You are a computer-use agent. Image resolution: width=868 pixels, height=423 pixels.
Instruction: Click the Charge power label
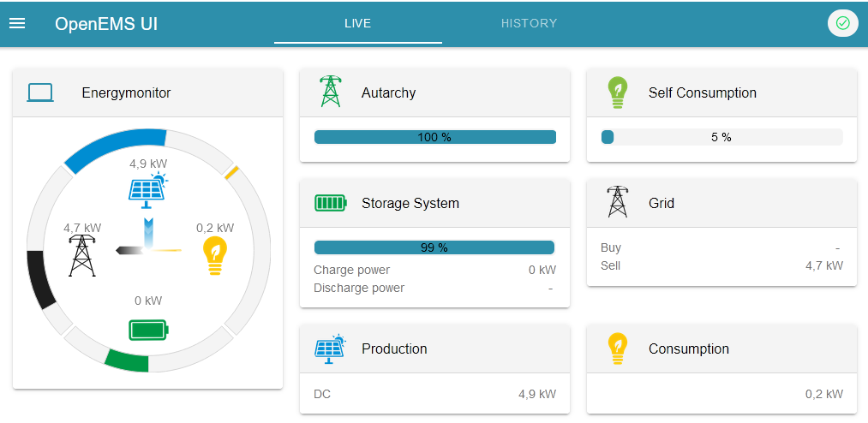[351, 270]
